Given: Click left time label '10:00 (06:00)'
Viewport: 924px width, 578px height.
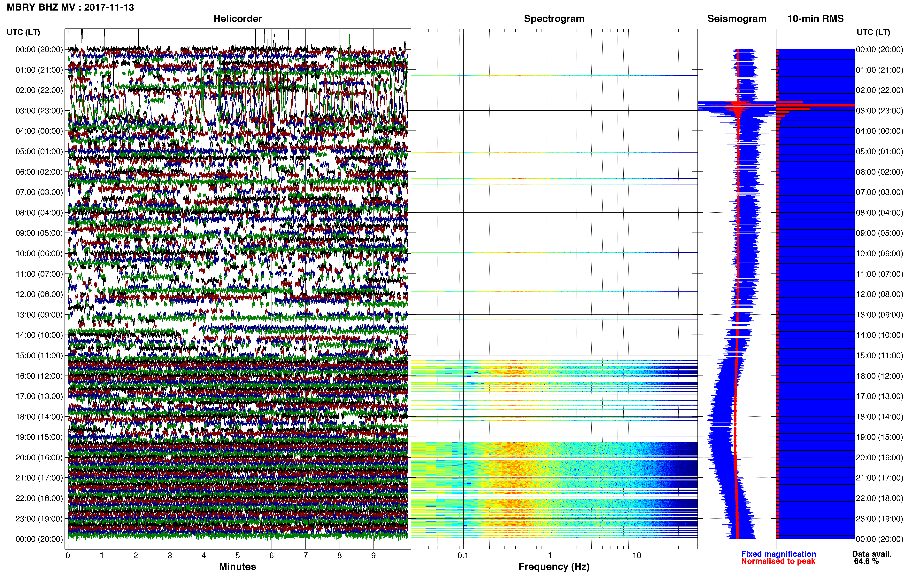Looking at the screenshot, I should tap(39, 253).
